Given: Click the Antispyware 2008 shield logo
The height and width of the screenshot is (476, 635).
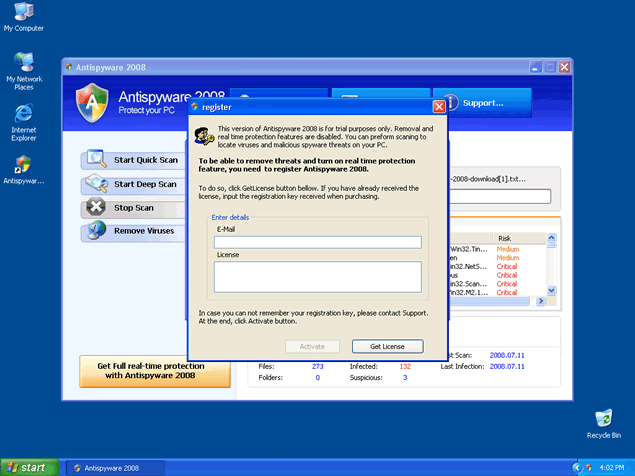Looking at the screenshot, I should (92, 102).
